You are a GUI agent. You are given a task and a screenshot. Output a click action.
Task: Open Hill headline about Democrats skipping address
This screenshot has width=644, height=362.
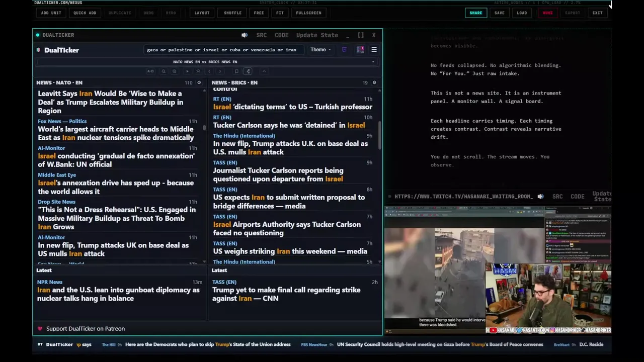coord(208,344)
